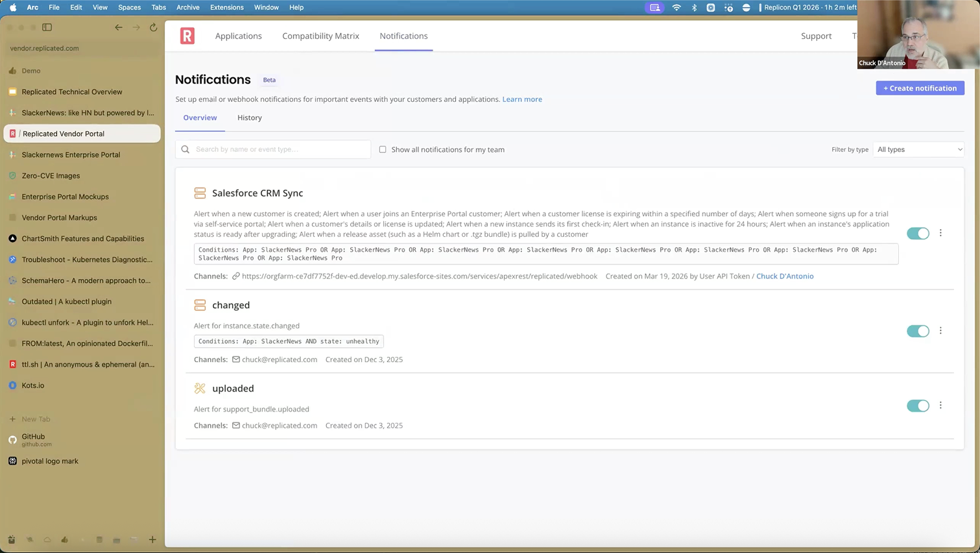This screenshot has height=553, width=980.
Task: Open the changed notification kebab menu
Action: 940,330
